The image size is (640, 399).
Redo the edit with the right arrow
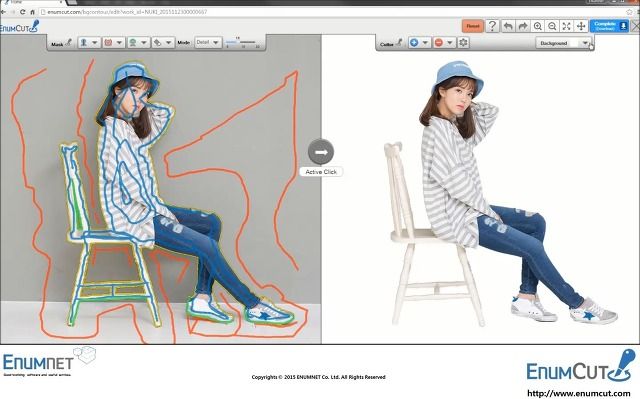pos(522,26)
